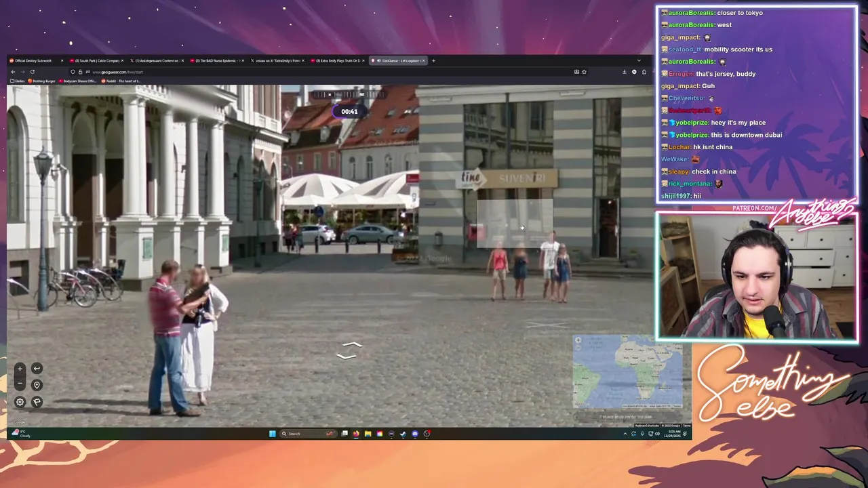
Task: Open Firefox from the taskbar
Action: point(356,434)
